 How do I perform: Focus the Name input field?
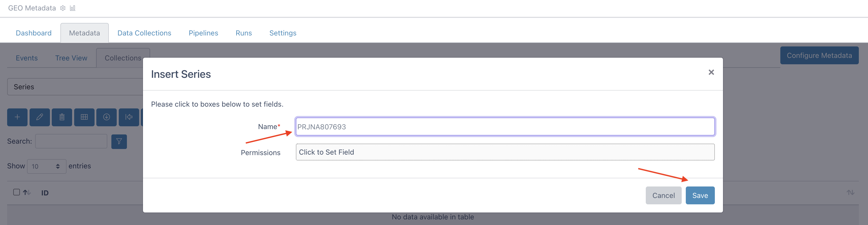(505, 127)
